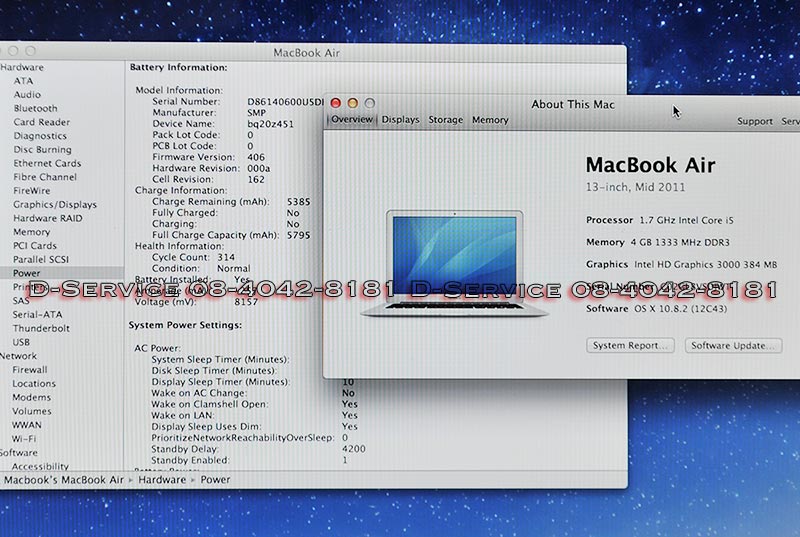Select Wi-Fi under Network

pyautogui.click(x=24, y=439)
